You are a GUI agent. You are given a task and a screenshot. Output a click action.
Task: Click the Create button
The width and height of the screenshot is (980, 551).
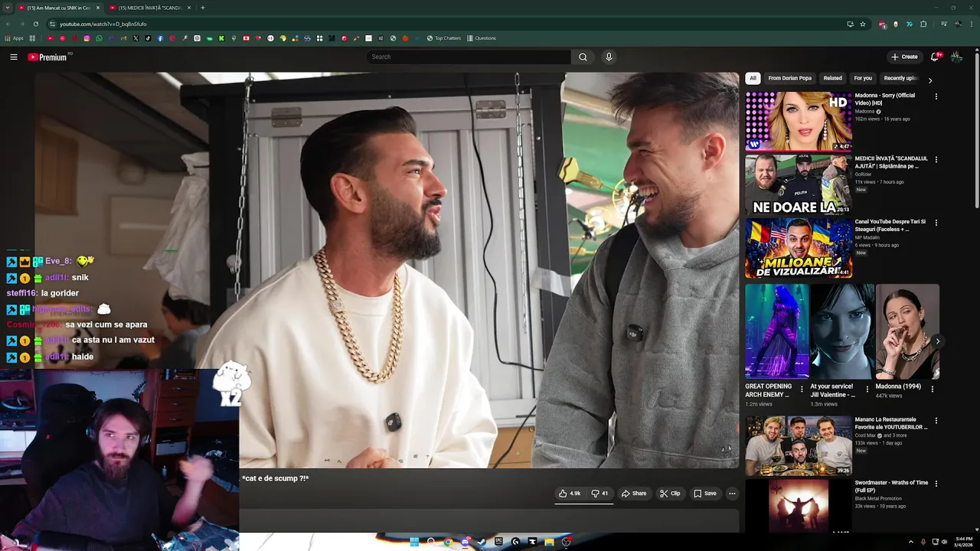pos(904,57)
